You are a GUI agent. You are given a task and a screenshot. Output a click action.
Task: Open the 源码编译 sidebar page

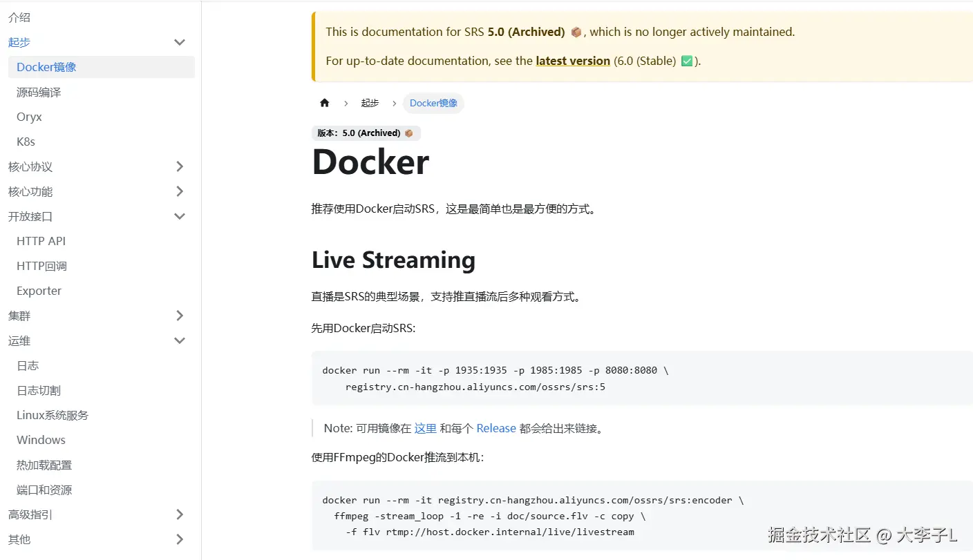pos(39,92)
